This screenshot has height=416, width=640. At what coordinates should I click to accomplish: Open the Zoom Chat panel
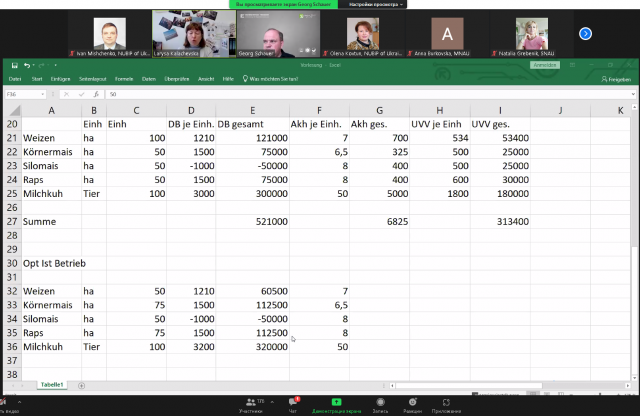(x=294, y=403)
